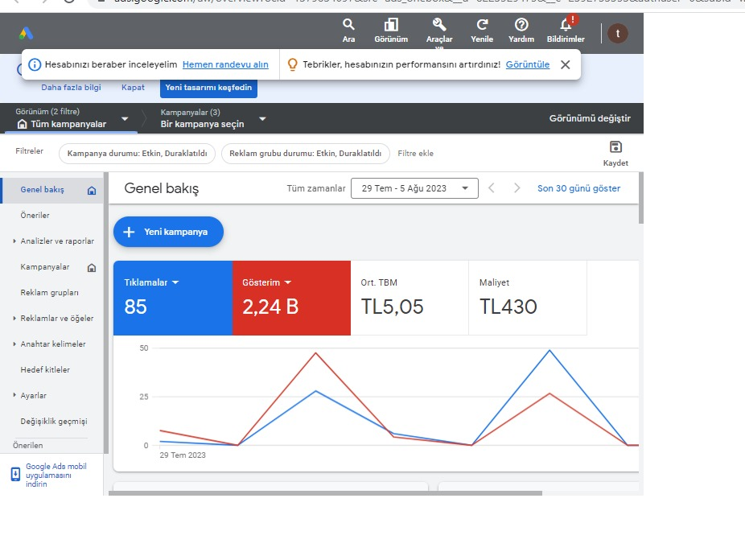This screenshot has width=745, height=560.
Task: Expand the Anahtar kelimeler section
Action: click(x=14, y=344)
